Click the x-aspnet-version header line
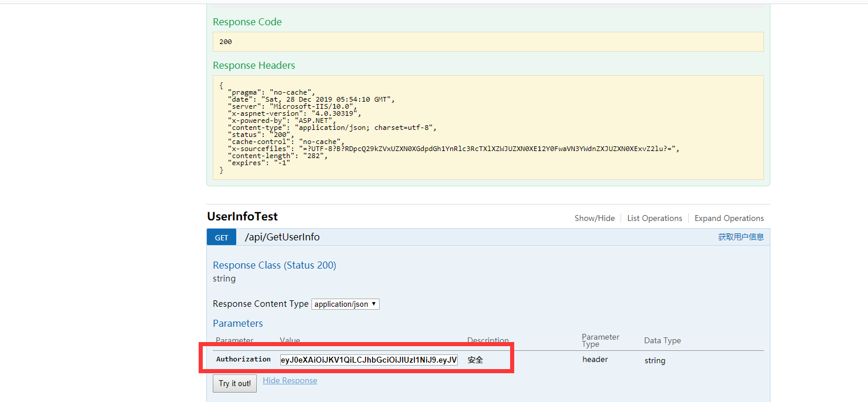The width and height of the screenshot is (868, 402). (x=294, y=113)
